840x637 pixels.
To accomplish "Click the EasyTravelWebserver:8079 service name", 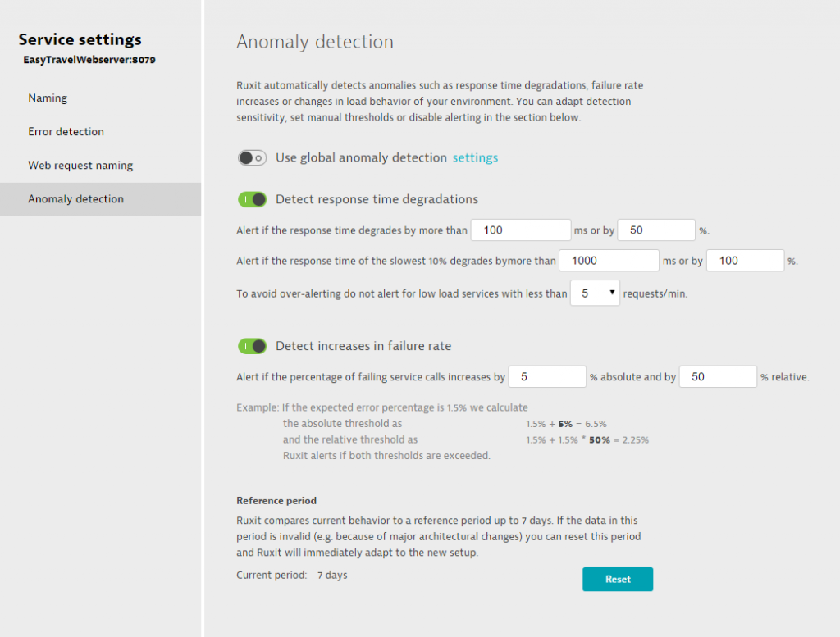I will coord(89,60).
